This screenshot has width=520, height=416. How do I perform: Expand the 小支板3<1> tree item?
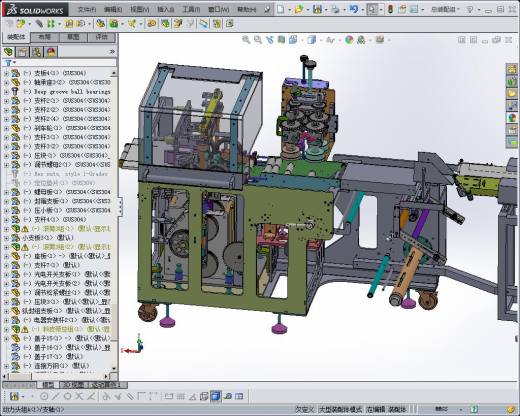[x=6, y=238]
